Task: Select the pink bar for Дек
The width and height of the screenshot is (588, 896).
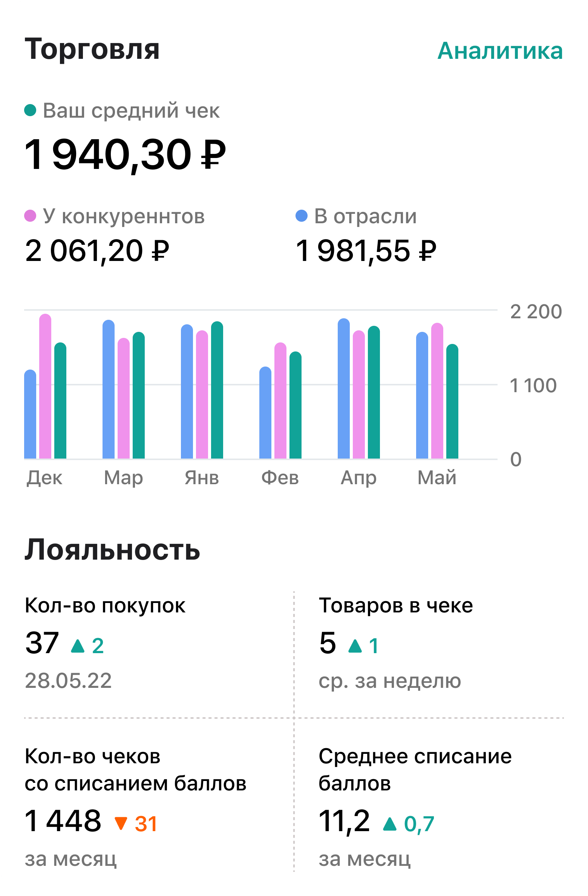Action: [45, 387]
